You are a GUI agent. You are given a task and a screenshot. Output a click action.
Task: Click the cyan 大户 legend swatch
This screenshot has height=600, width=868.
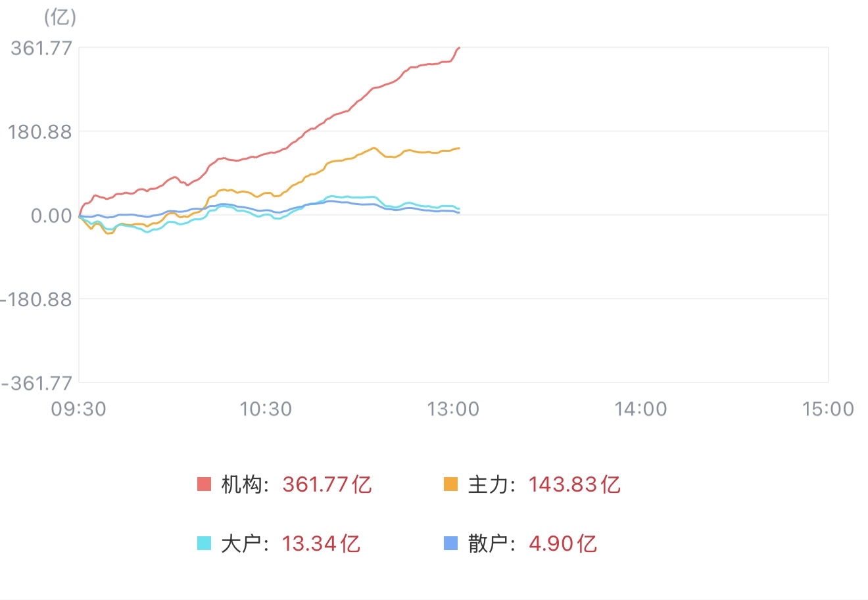coord(205,543)
